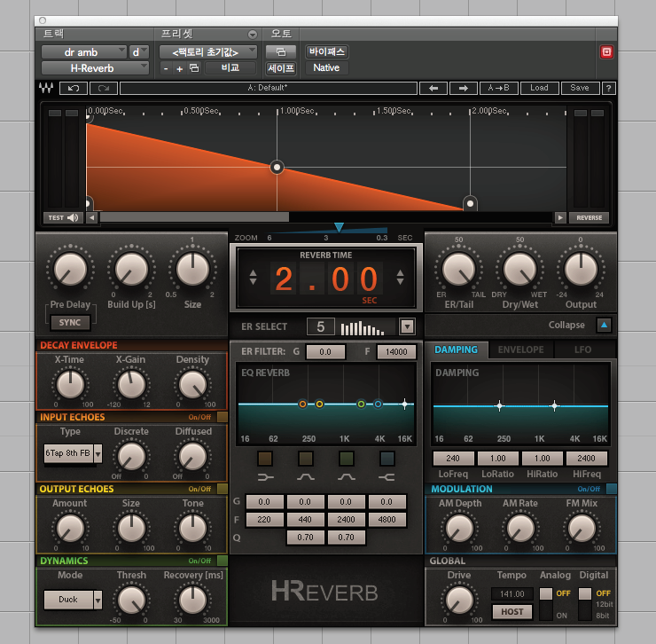Screen dimensions: 656x644
Task: Click the REVERSE button
Action: click(590, 217)
